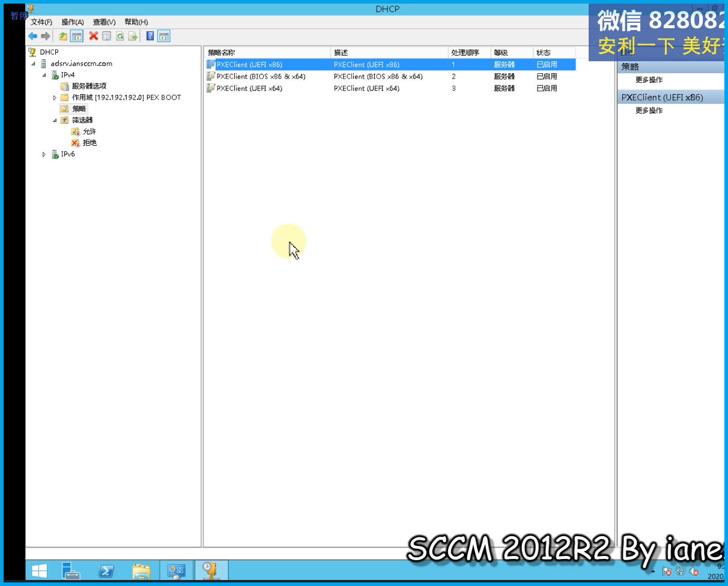Sort by the 状态 column header
Screen dimensions: 728x586
pos(554,53)
